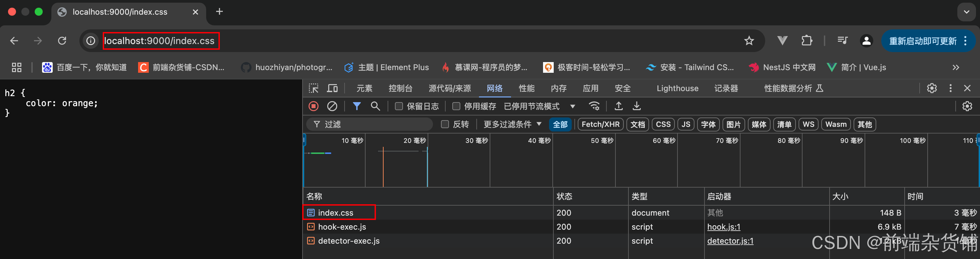980x259 pixels.
Task: Click the address bar URL
Action: pos(159,41)
